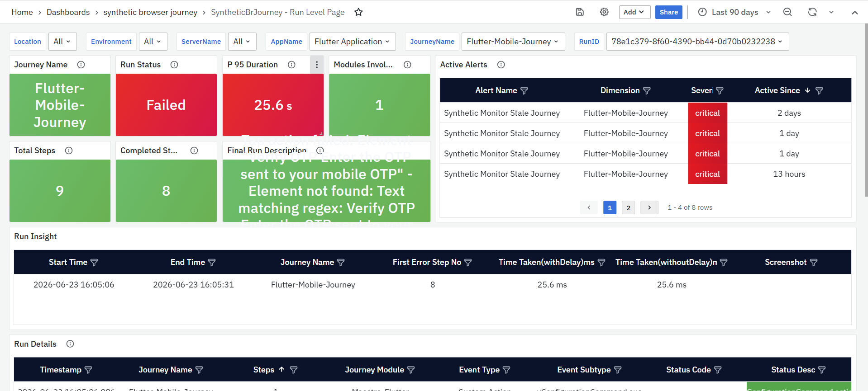Filter the Alert Name column
Image resolution: width=868 pixels, height=391 pixels.
point(524,91)
